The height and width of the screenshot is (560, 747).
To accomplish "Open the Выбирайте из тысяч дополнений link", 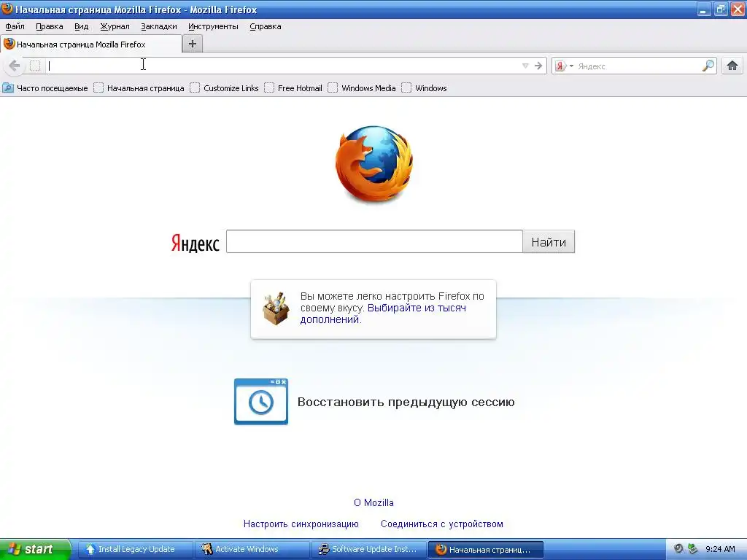I will coord(383,314).
